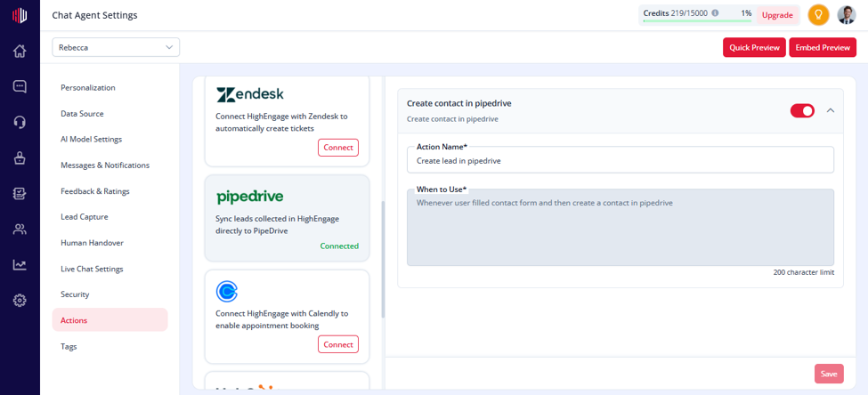
Task: Click the orange lightbulb tips icon
Action: [x=819, y=15]
